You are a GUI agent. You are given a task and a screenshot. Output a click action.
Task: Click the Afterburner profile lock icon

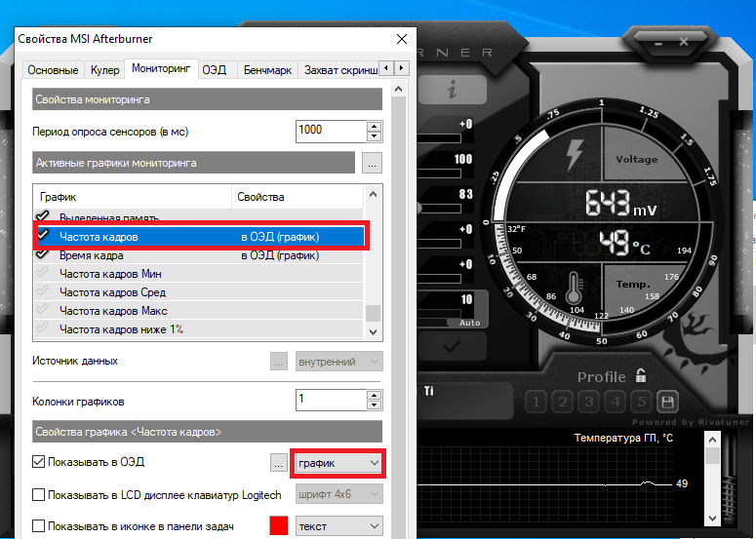[641, 375]
